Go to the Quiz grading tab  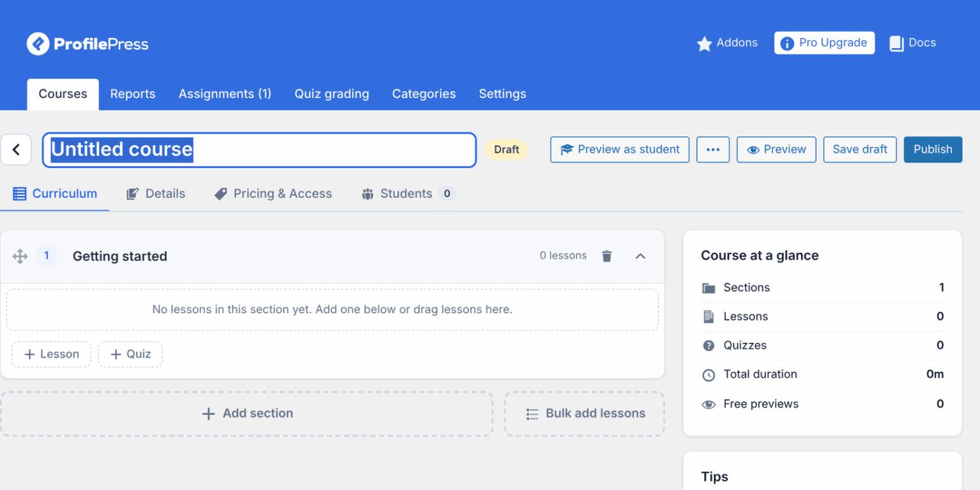(x=332, y=94)
